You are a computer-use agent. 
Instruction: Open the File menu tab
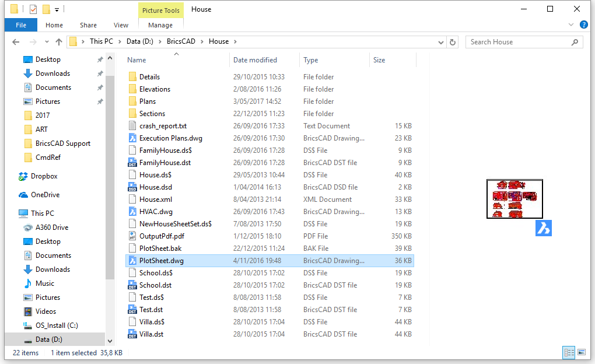pyautogui.click(x=21, y=25)
